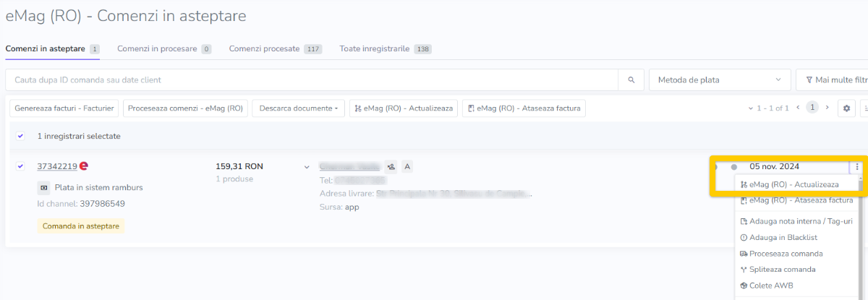Open order link 37342219

(x=57, y=166)
